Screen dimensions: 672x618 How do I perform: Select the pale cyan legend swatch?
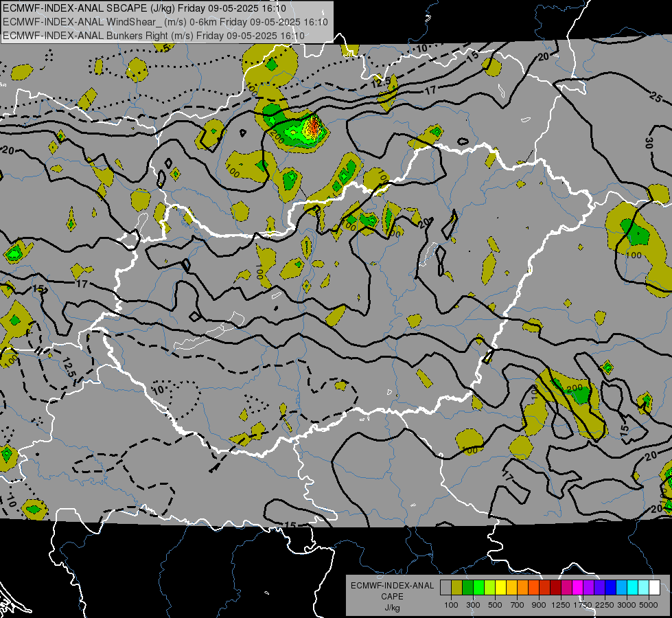(643, 587)
